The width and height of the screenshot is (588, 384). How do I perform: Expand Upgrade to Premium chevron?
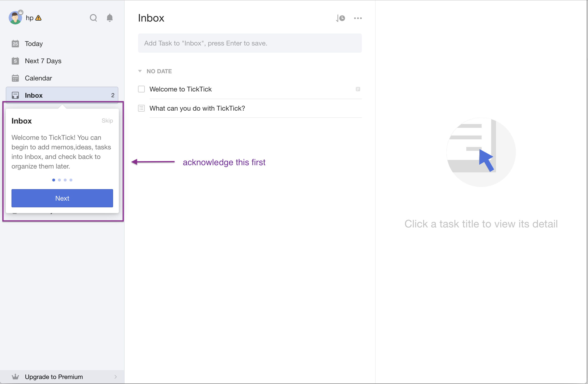(x=116, y=377)
